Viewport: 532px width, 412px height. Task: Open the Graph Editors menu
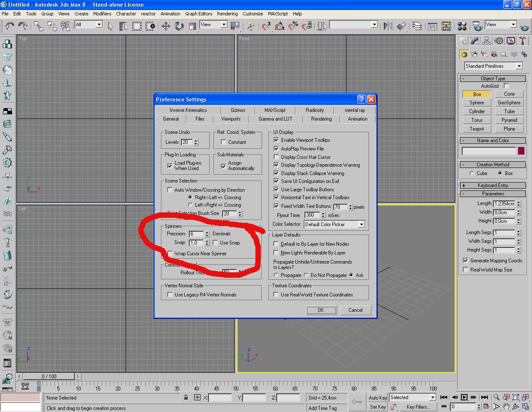point(199,14)
